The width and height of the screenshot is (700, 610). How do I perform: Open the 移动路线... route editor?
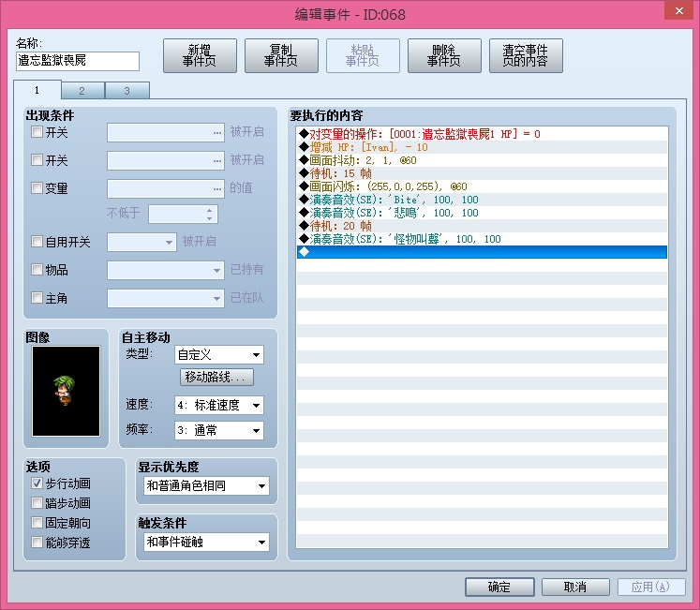pyautogui.click(x=216, y=377)
